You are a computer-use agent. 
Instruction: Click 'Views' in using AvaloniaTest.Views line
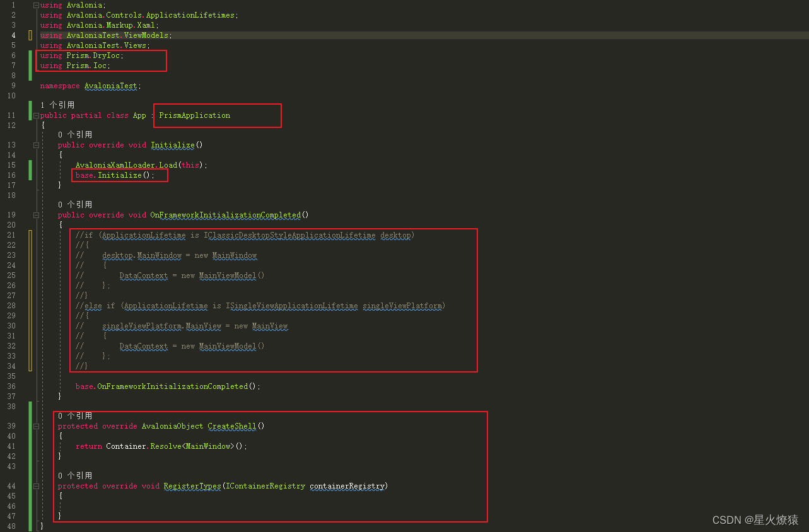(135, 45)
